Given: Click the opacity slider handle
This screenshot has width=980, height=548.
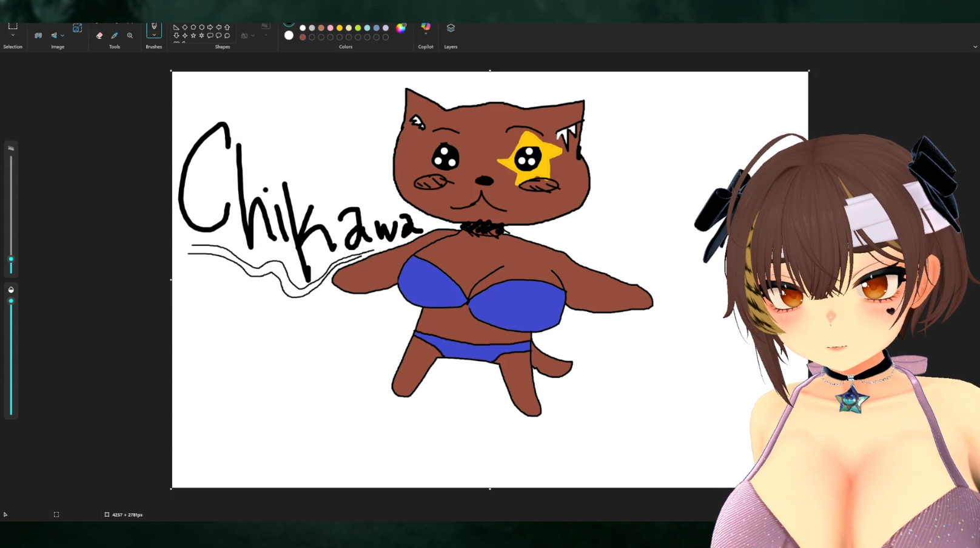Looking at the screenshot, I should [x=11, y=301].
